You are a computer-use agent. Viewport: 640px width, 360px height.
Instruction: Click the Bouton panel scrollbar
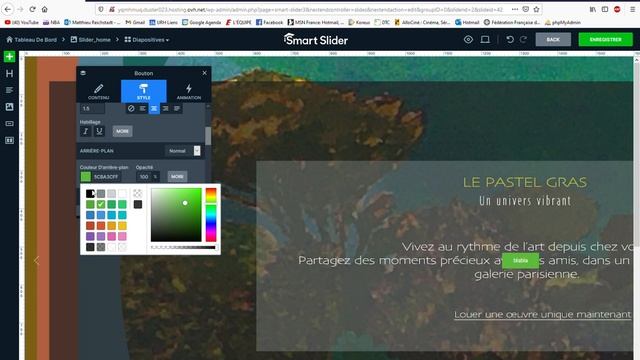tap(208, 136)
